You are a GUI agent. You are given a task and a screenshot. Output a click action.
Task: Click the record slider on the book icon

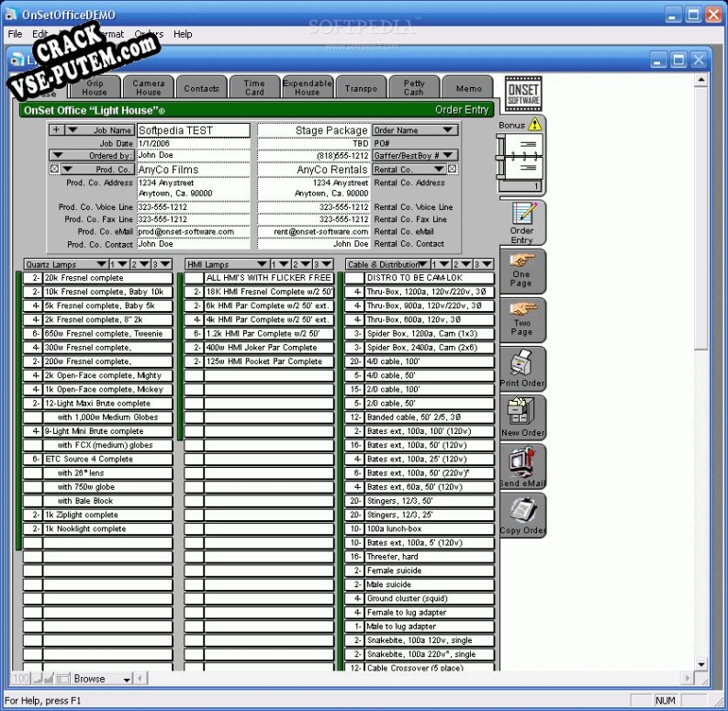coord(500,159)
